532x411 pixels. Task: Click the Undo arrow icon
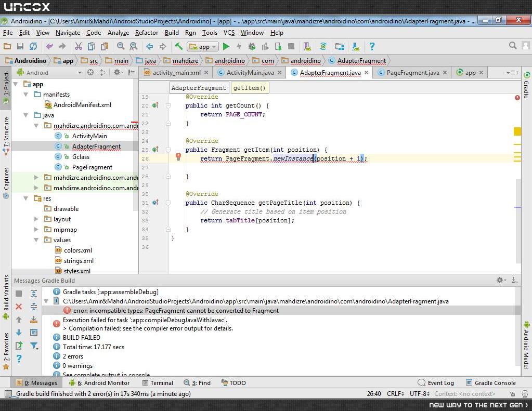pos(49,46)
